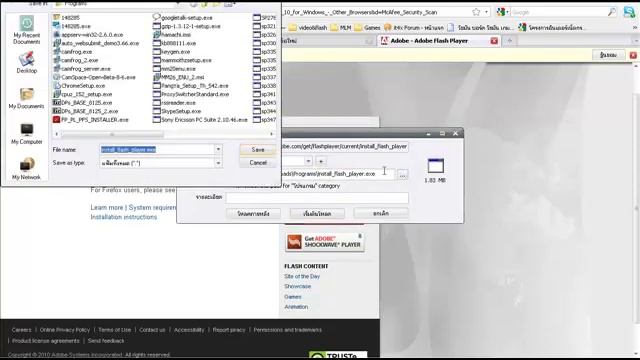Screen dimensions: 640x360
Task: Open the video&flash bookmark folder
Action: [308, 28]
